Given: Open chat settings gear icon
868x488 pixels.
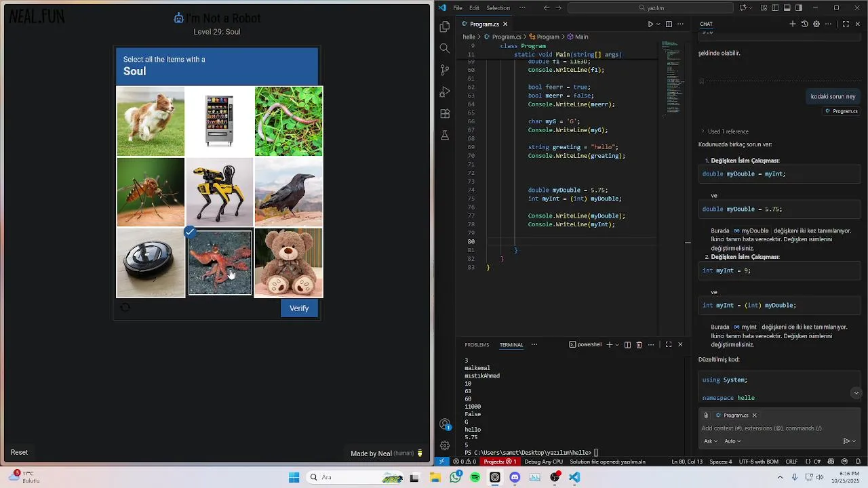Looking at the screenshot, I should click(x=816, y=24).
